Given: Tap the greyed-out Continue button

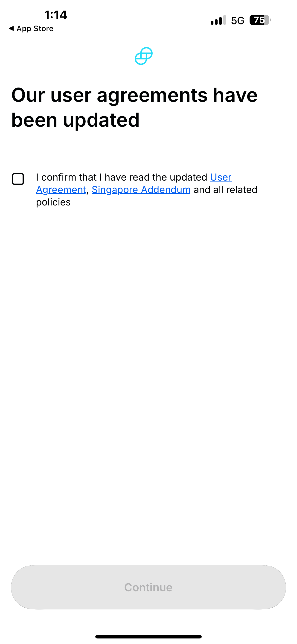Looking at the screenshot, I should pyautogui.click(x=148, y=587).
